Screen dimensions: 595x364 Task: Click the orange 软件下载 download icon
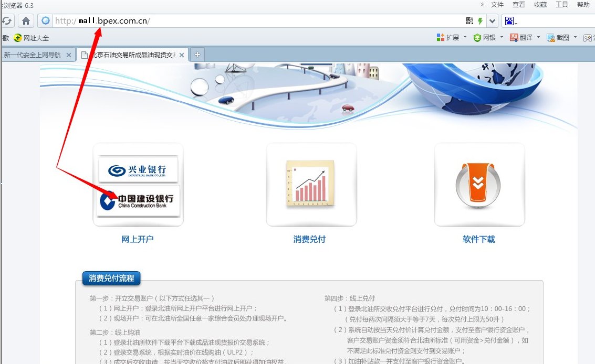(x=478, y=184)
